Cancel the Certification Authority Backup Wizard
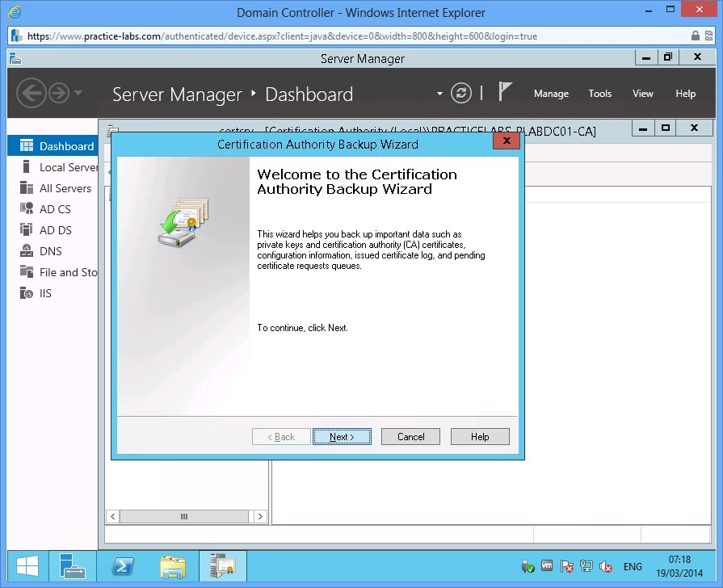723x588 pixels. pyautogui.click(x=410, y=437)
